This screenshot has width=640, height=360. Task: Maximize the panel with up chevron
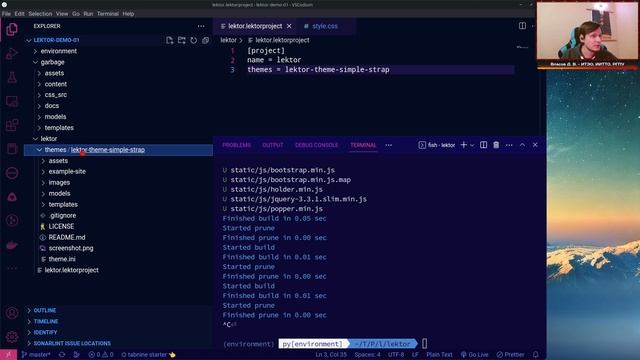pyautogui.click(x=522, y=145)
